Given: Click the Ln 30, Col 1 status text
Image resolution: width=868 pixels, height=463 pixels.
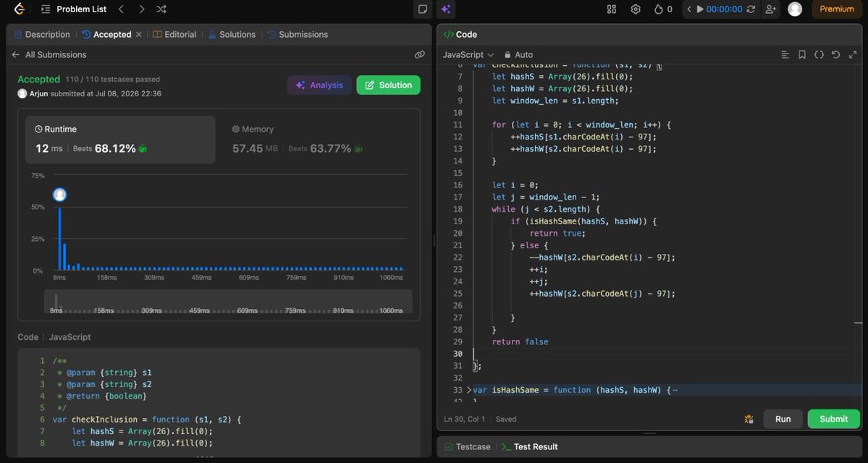Looking at the screenshot, I should [x=465, y=420].
